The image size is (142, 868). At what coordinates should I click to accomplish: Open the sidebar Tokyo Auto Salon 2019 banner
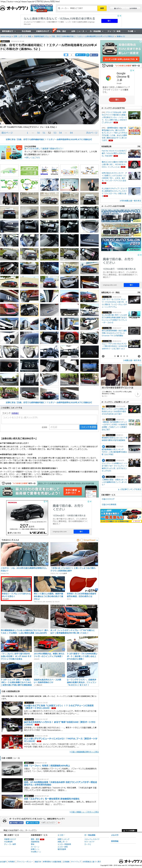[x=121, y=244]
